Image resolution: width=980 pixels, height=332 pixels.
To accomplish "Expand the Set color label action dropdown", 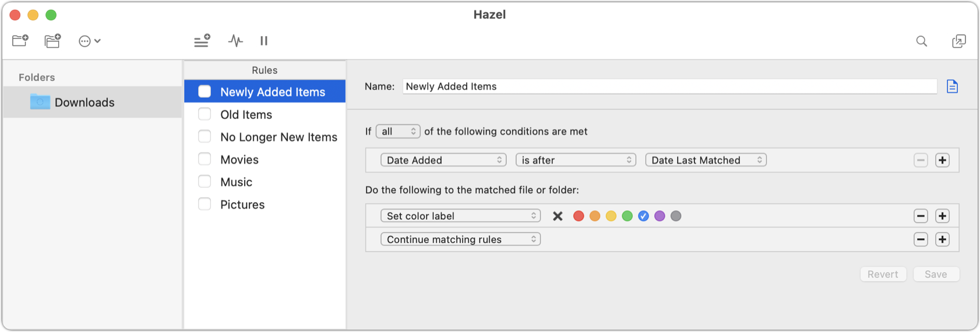I will 460,216.
